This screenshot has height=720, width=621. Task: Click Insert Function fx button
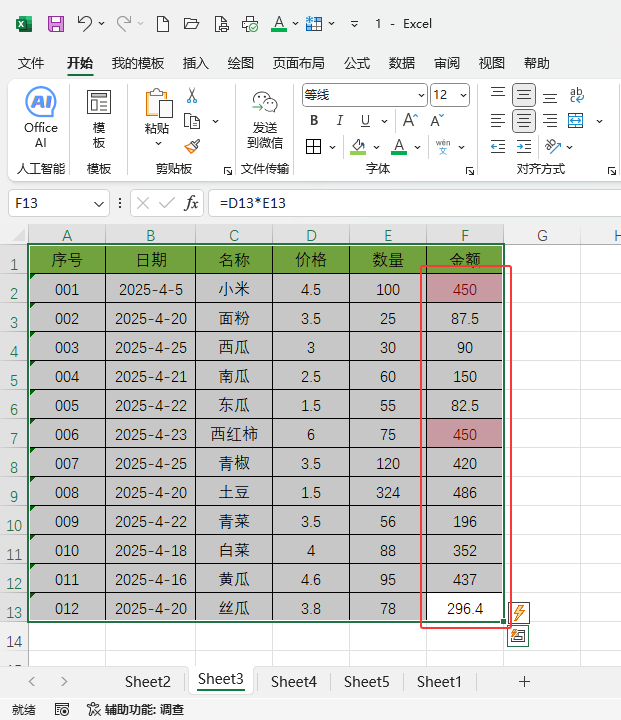(x=192, y=203)
